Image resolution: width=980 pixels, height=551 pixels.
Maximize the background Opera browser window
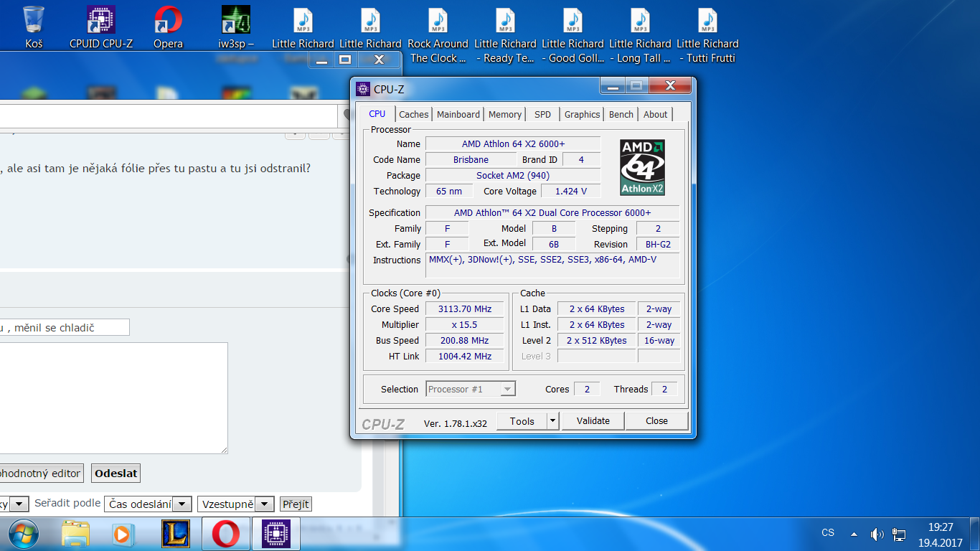(x=345, y=60)
